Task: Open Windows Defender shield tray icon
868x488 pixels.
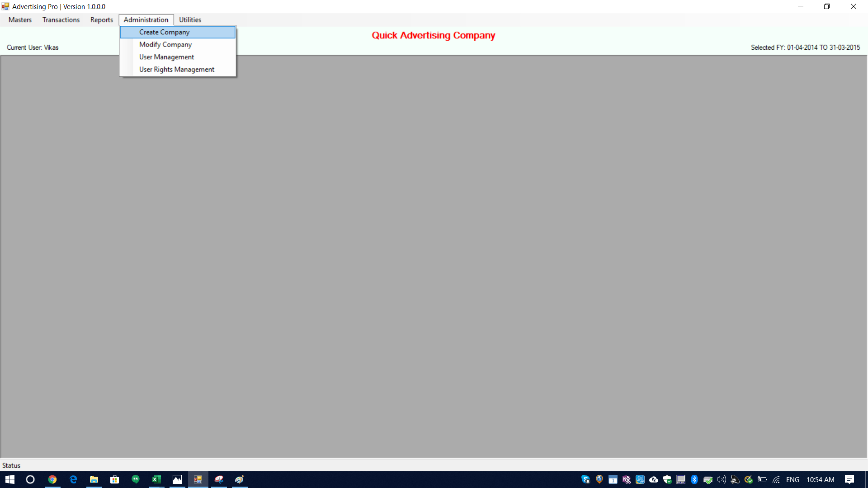Action: (667, 479)
